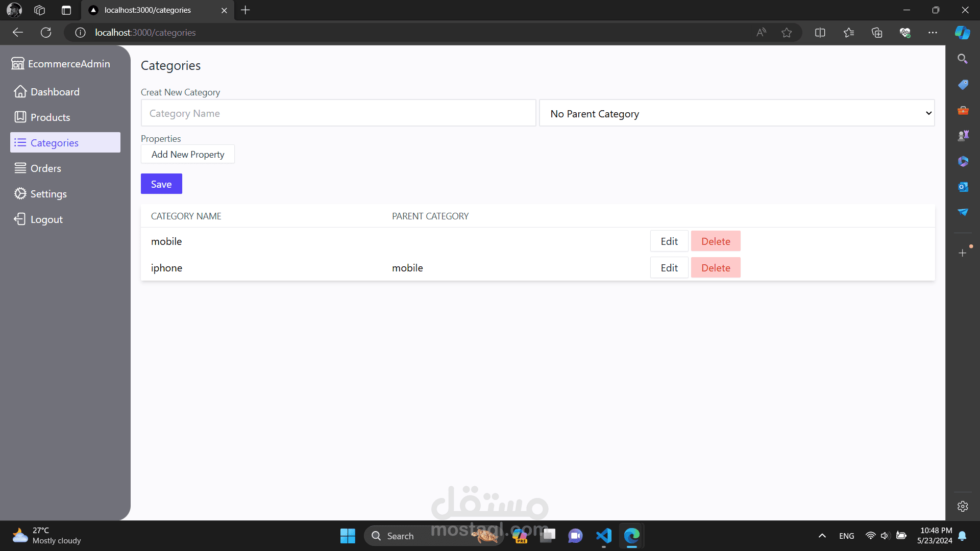Switch to the localhost:3000/categories tab
The width and height of the screenshot is (980, 551).
pos(148,10)
